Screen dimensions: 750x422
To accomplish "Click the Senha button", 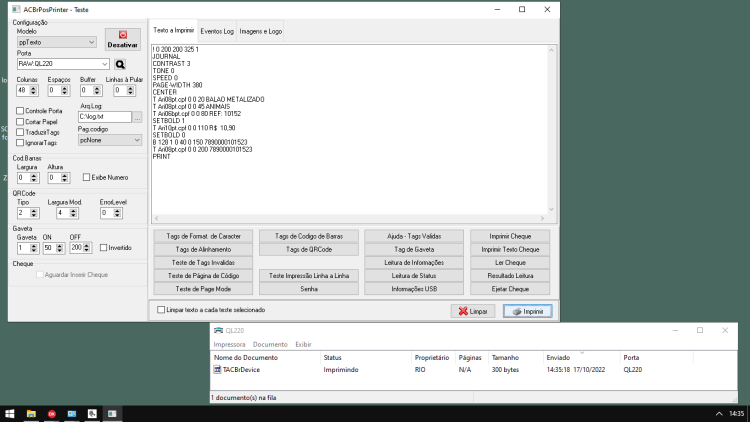I will [309, 289].
